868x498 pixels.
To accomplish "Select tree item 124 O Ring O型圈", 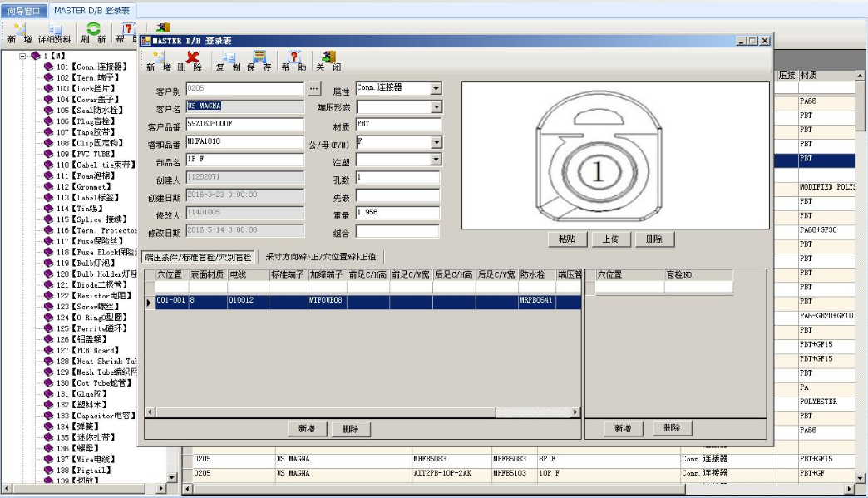I will click(x=92, y=317).
